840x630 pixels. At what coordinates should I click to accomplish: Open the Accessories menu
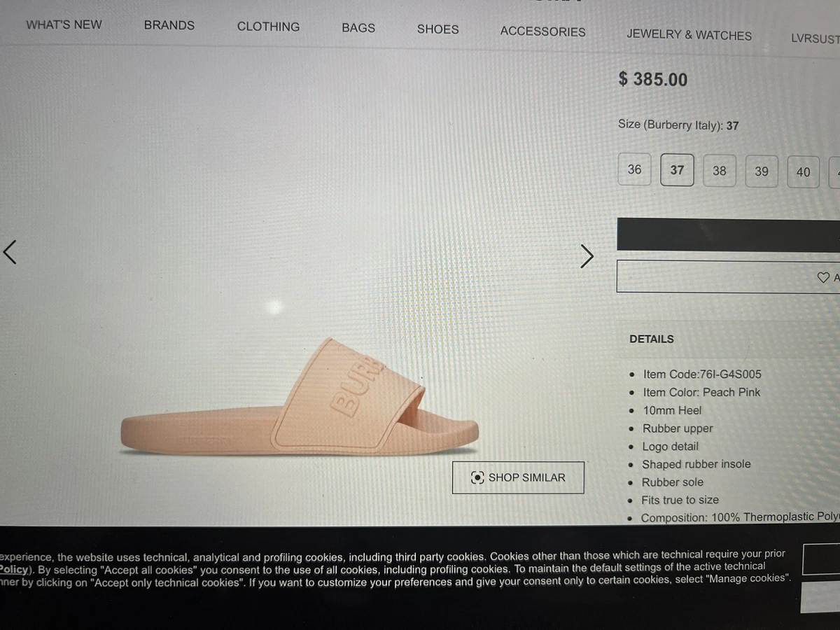(x=542, y=31)
